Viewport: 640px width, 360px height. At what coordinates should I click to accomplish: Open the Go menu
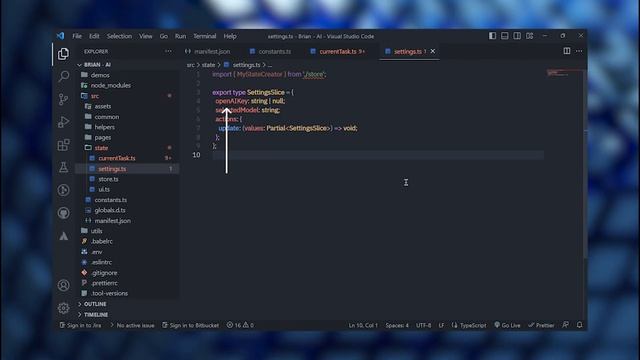pos(164,36)
